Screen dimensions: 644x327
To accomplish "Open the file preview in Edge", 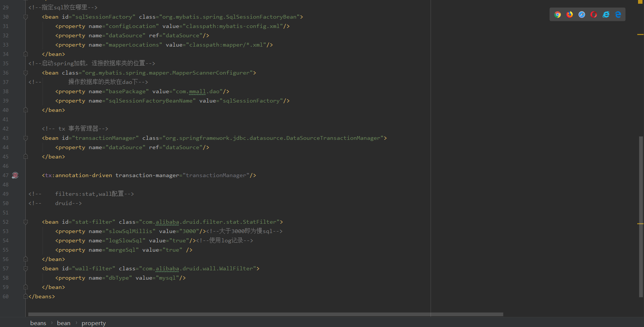I will point(618,15).
